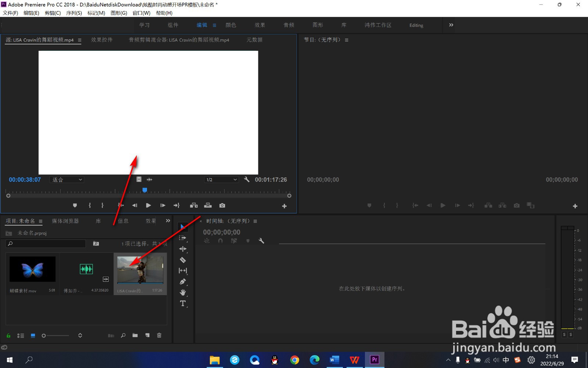Open the Program monitor panel menu
This screenshot has height=368, width=588.
coord(347,40)
